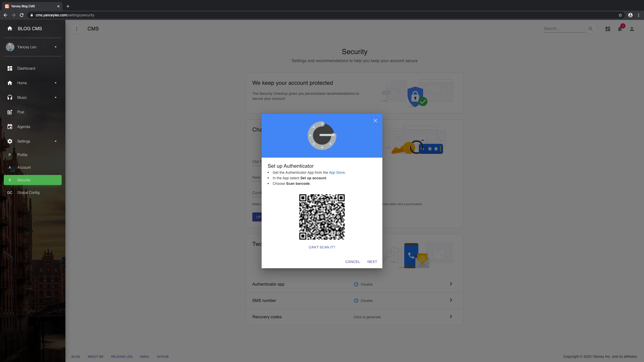
Task: Open the EMAIL footer link
Action: tap(145, 356)
